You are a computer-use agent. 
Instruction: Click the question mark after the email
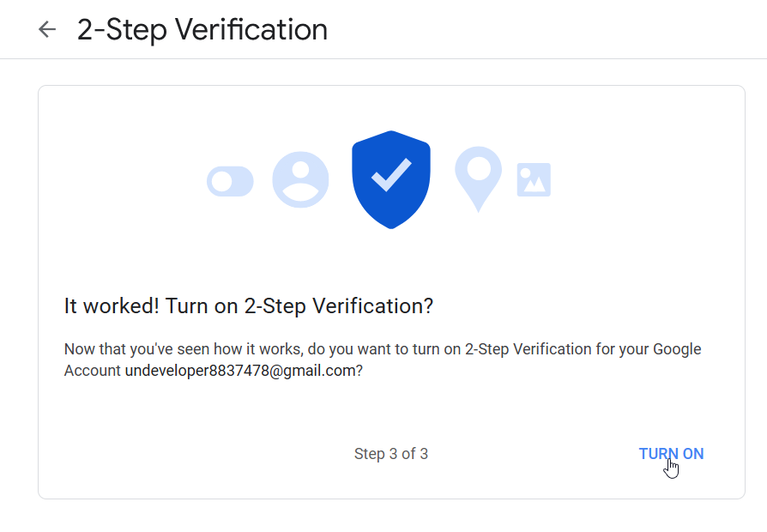359,371
